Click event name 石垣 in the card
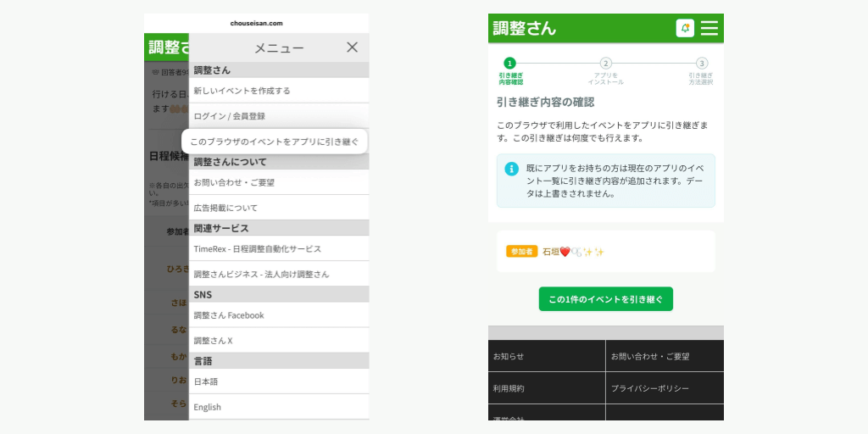This screenshot has height=434, width=868. (574, 252)
